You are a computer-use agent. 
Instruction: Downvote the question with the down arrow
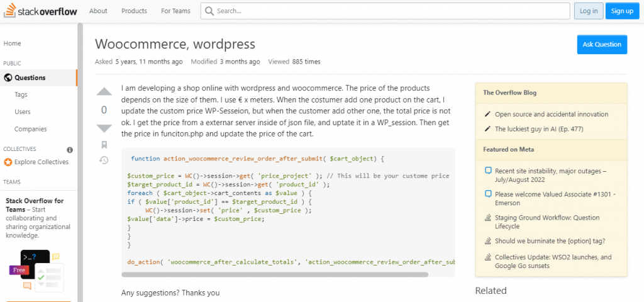point(104,128)
